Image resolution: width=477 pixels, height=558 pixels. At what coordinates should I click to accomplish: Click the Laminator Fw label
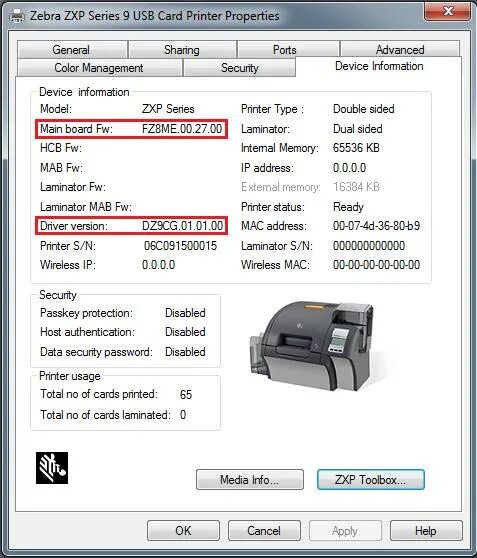point(73,187)
